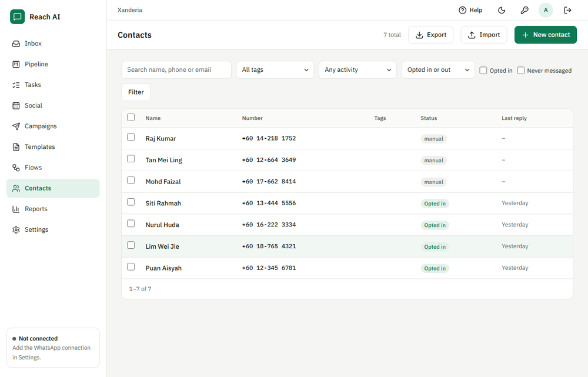The image size is (588, 377).
Task: Open the account avatar labeled A
Action: [546, 10]
